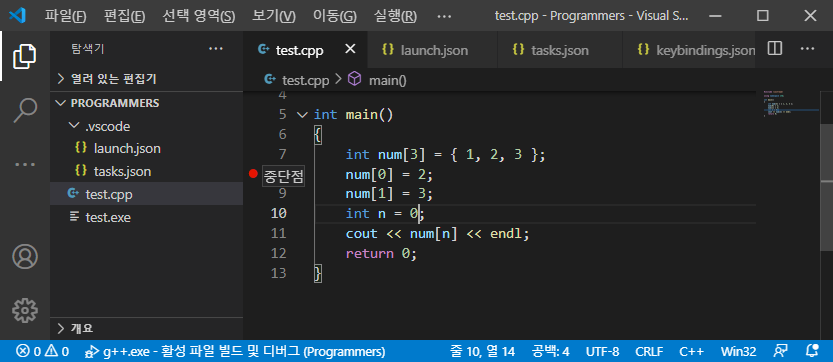
Task: Close the test.cpp tab
Action: (x=350, y=49)
